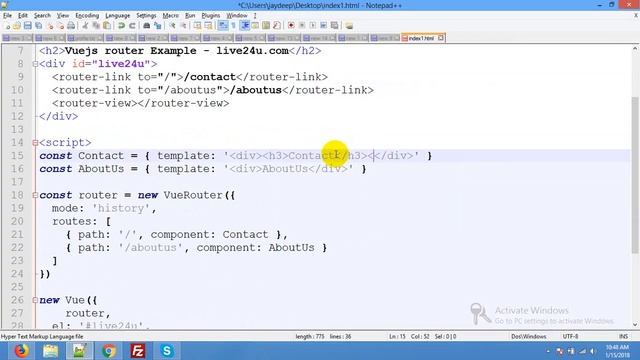Click the editor's vertical scrollbar thumb
This screenshot has height=360, width=640.
coord(635,176)
